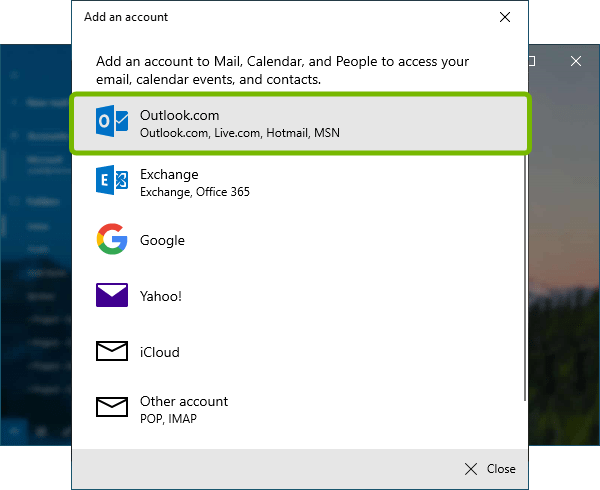Viewport: 600px width, 490px height.
Task: Click the Other account envelope icon
Action: (112, 407)
